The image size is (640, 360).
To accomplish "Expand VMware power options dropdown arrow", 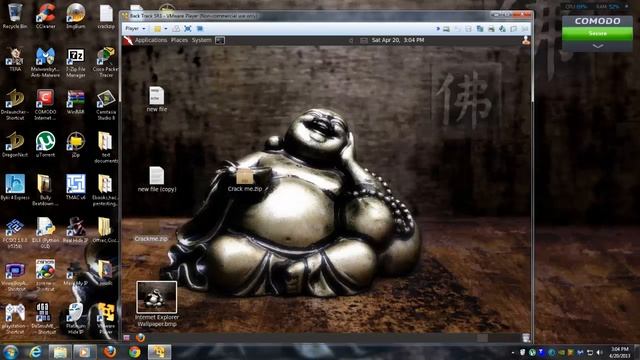I will (x=166, y=29).
